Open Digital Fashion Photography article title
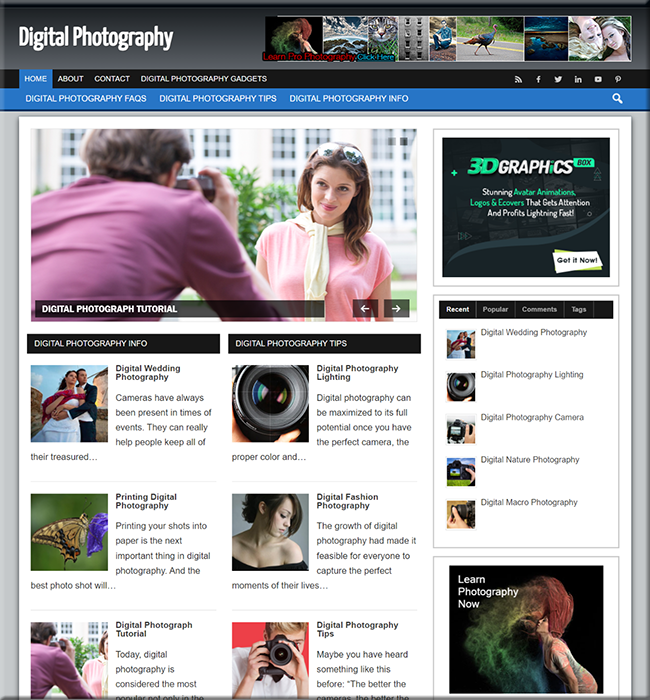 point(347,501)
